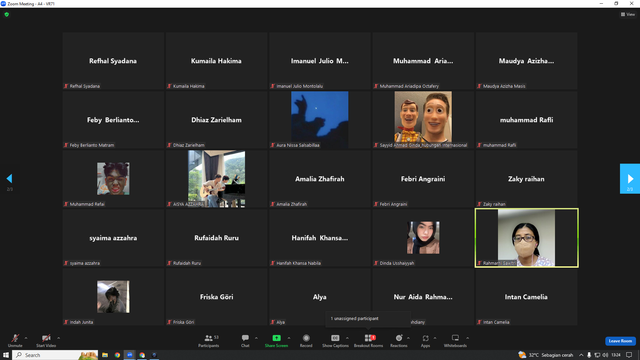
Task: Click the Windows taskbar Search box
Action: pos(56,355)
